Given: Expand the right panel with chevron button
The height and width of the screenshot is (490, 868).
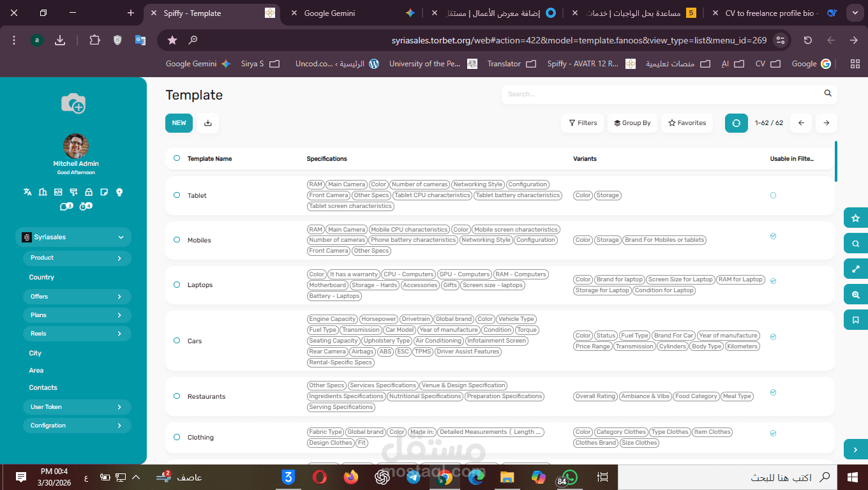Looking at the screenshot, I should coord(856,450).
